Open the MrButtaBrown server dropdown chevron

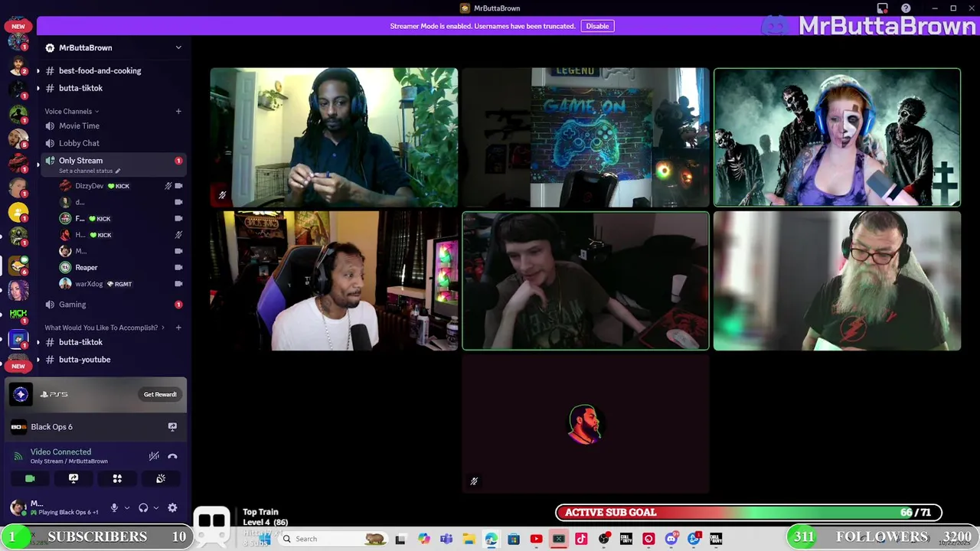(178, 47)
